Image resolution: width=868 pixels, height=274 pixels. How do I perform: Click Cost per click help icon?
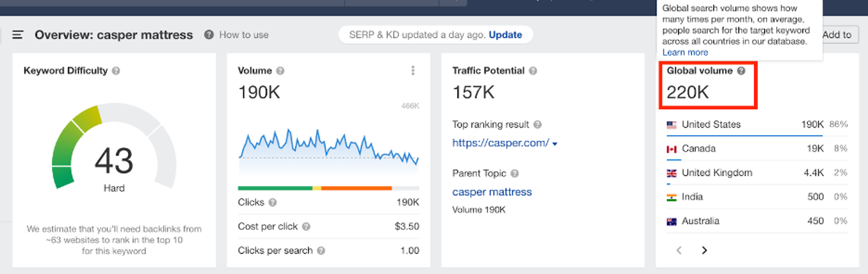click(x=306, y=227)
